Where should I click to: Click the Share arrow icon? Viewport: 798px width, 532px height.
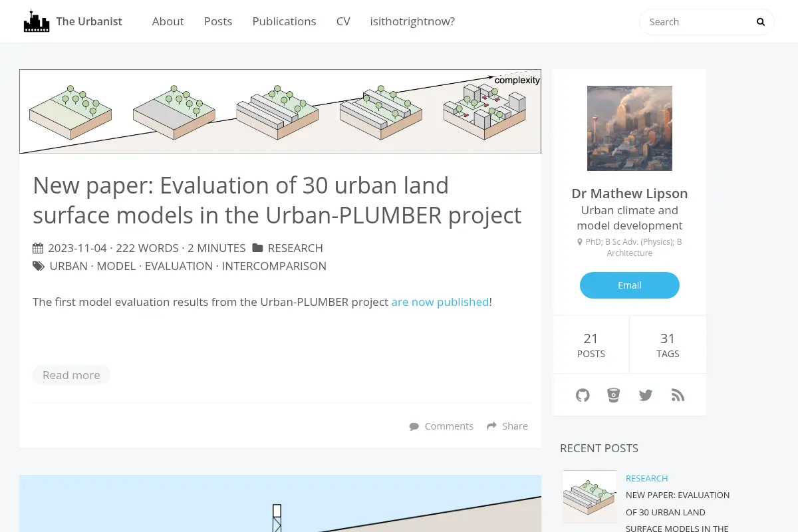[x=492, y=426]
